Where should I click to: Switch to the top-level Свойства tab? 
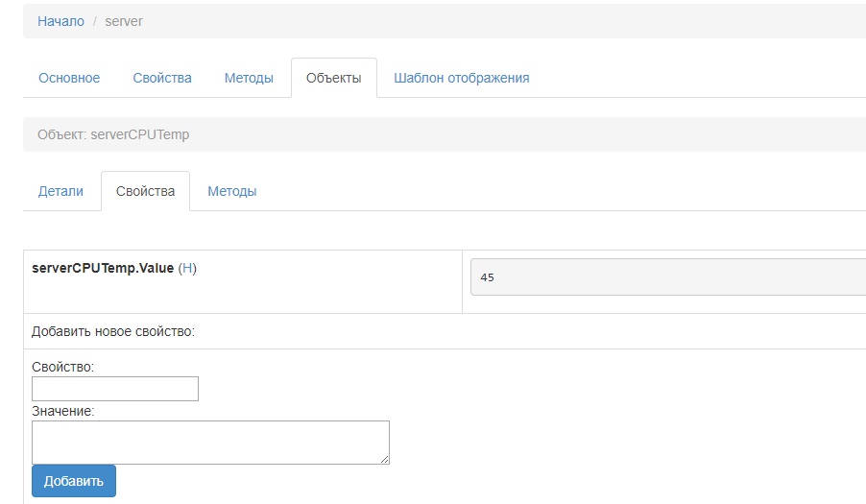coord(162,78)
